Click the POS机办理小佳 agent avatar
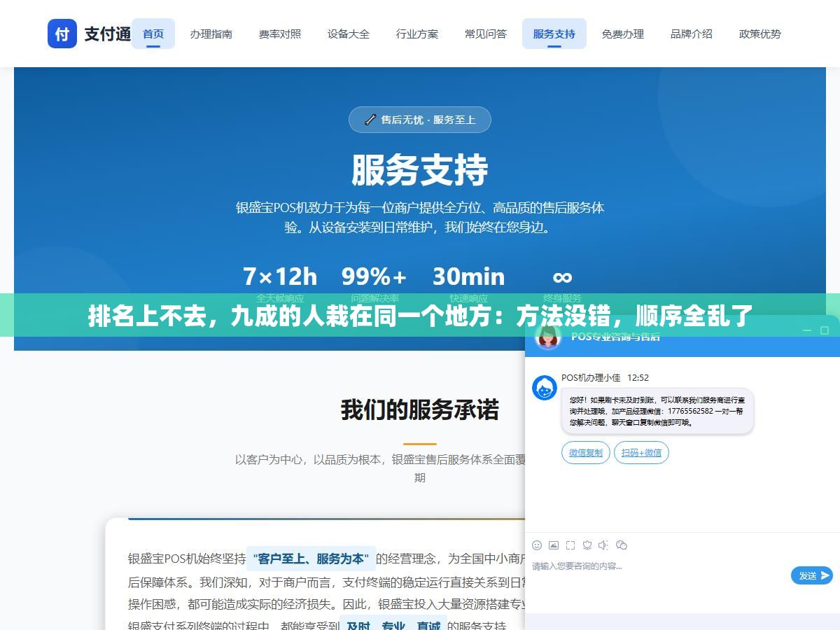The height and width of the screenshot is (630, 840). (545, 388)
